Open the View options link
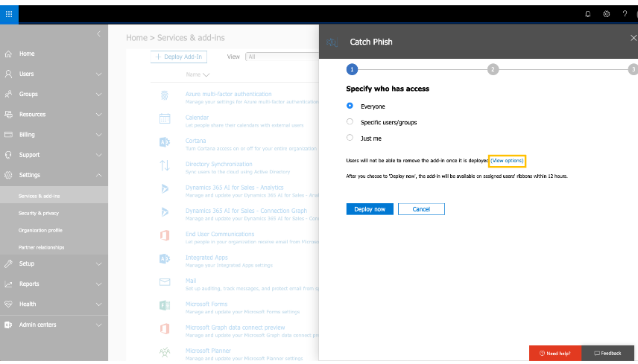The image size is (638, 364). 507,161
